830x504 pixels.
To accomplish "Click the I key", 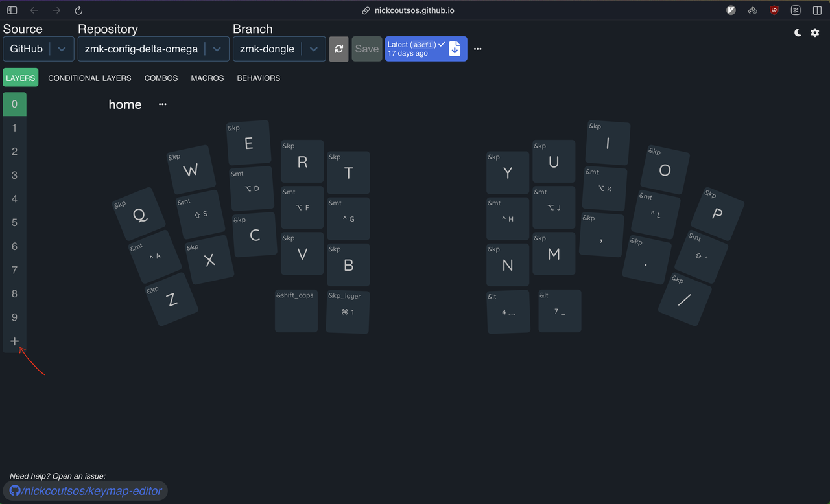I will click(608, 143).
